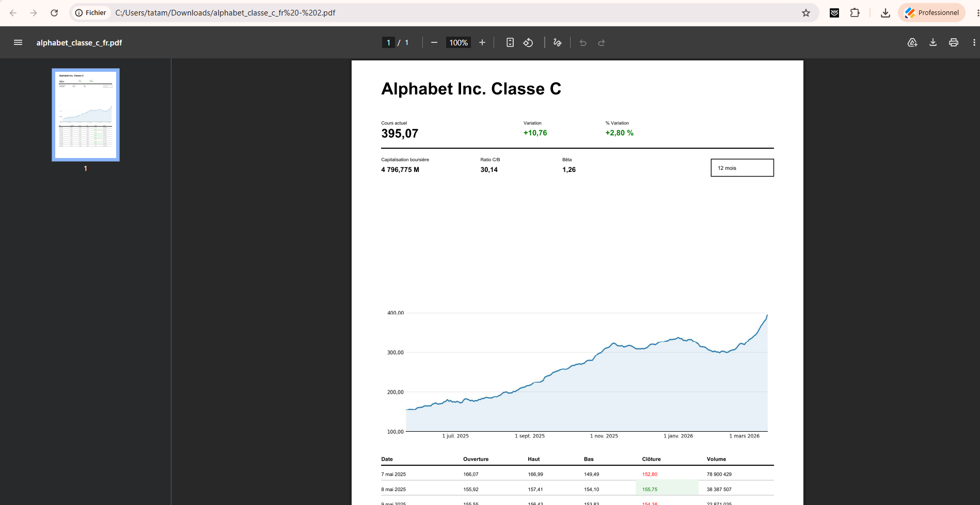Open the 12 mois period box
This screenshot has height=505, width=980.
click(742, 168)
